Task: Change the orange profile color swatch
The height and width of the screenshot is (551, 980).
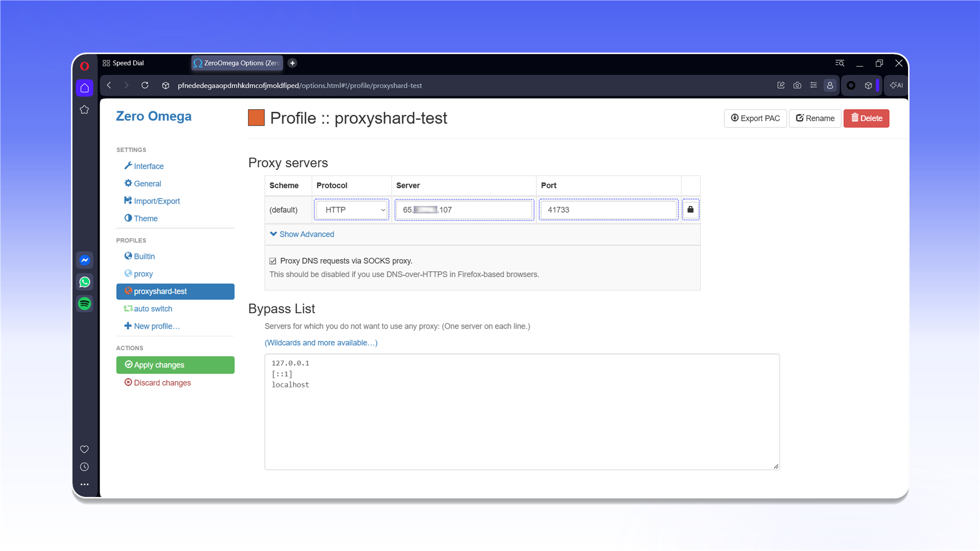Action: tap(256, 118)
